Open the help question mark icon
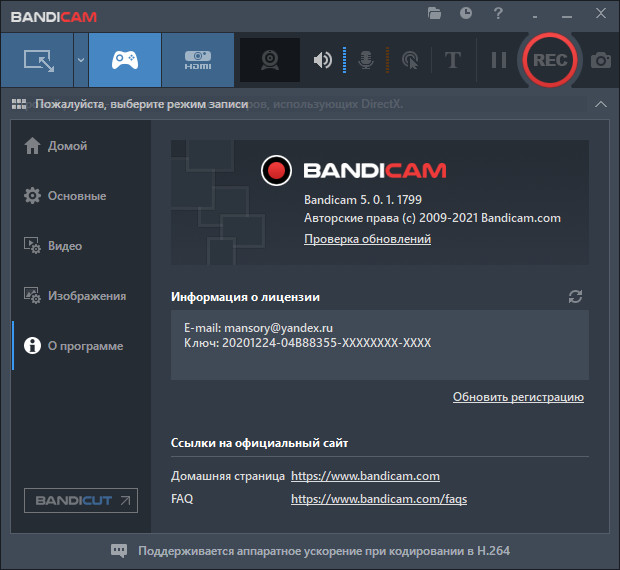Screen dimensions: 620x570 point(498,13)
